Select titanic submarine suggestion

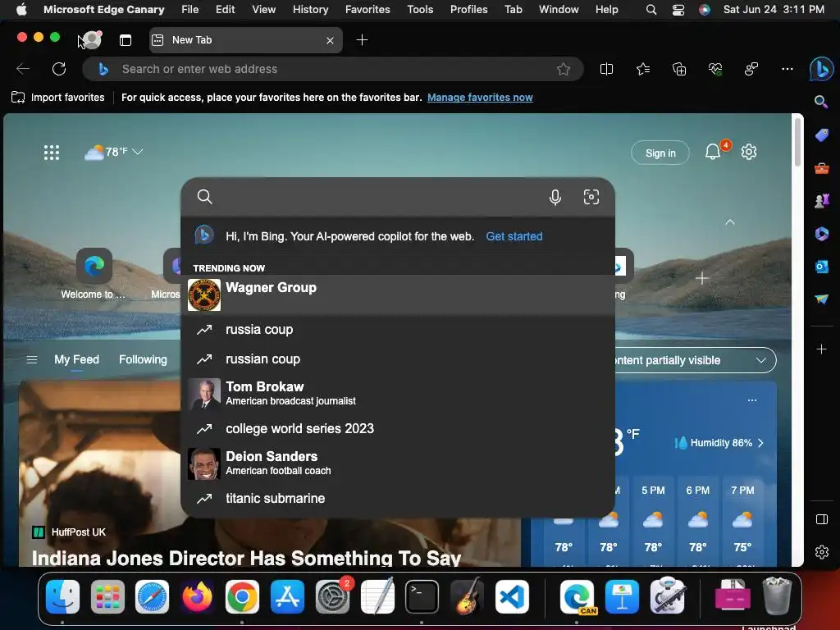[x=398, y=498]
